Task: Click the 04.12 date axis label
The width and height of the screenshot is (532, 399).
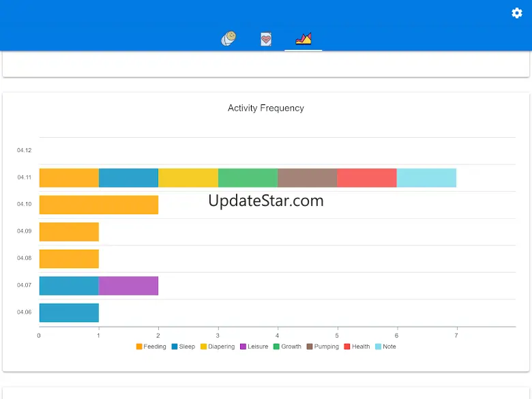Action: click(x=24, y=150)
